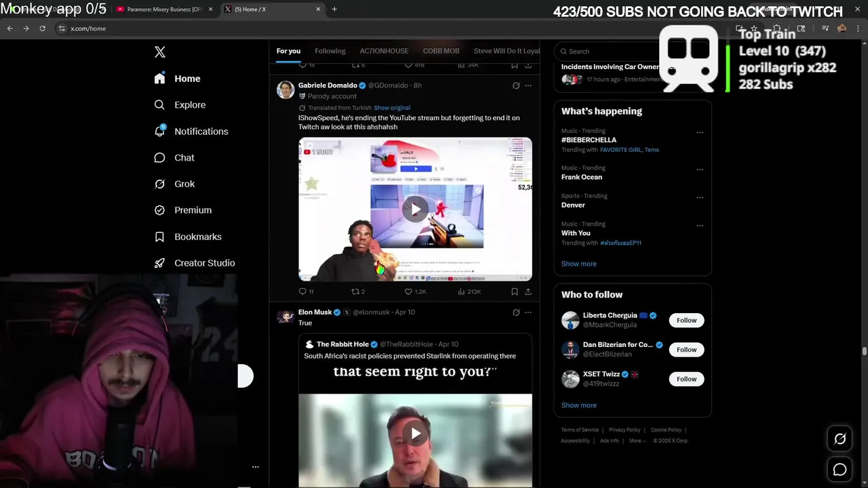Open Gabriele Domaldo's profile name
Image resolution: width=868 pixels, height=488 pixels.
[x=328, y=85]
